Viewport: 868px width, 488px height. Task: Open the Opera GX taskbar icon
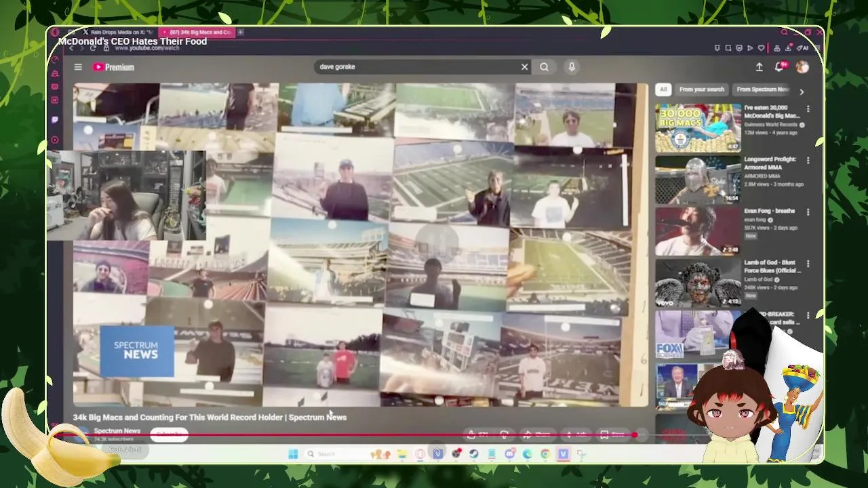420,454
